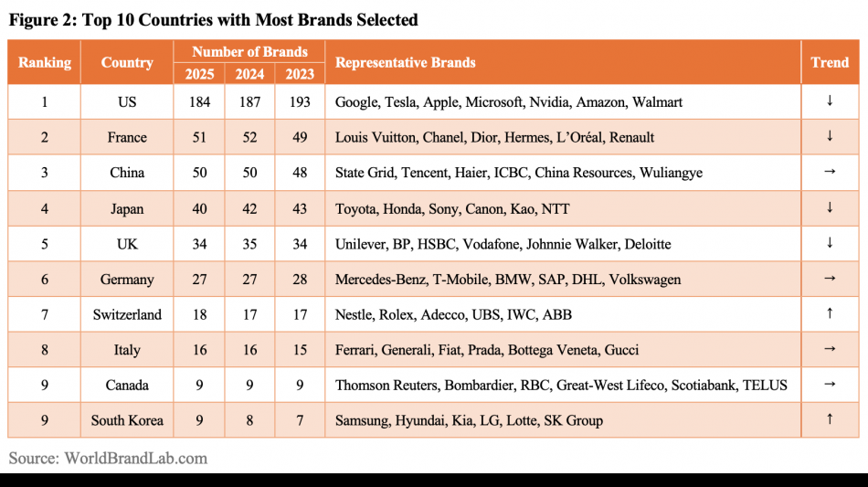Select the Country column header
This screenshot has height=487, width=868.
pos(127,62)
